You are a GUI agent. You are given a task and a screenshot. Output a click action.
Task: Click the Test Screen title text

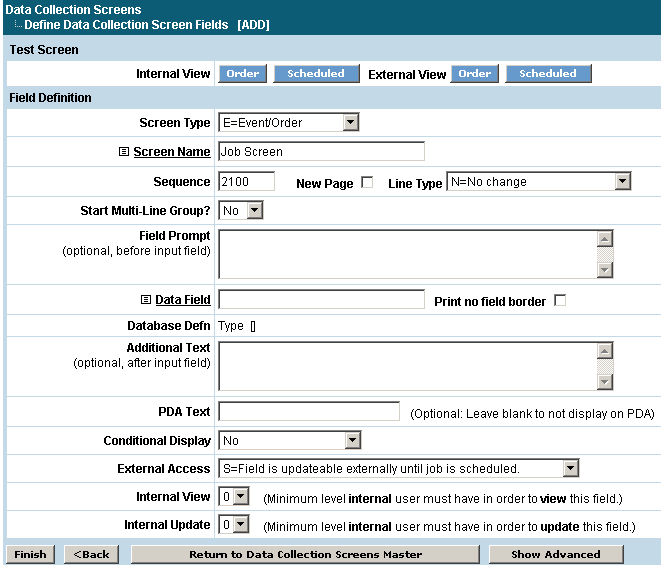coord(44,50)
